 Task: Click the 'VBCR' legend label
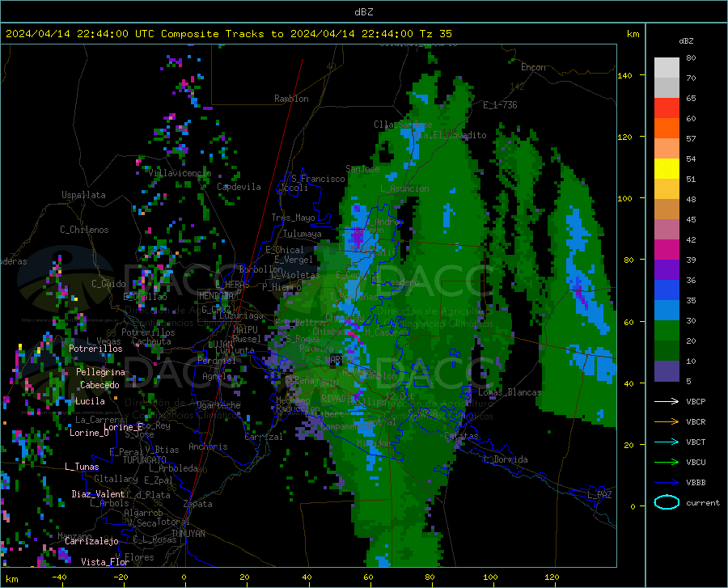tap(696, 422)
